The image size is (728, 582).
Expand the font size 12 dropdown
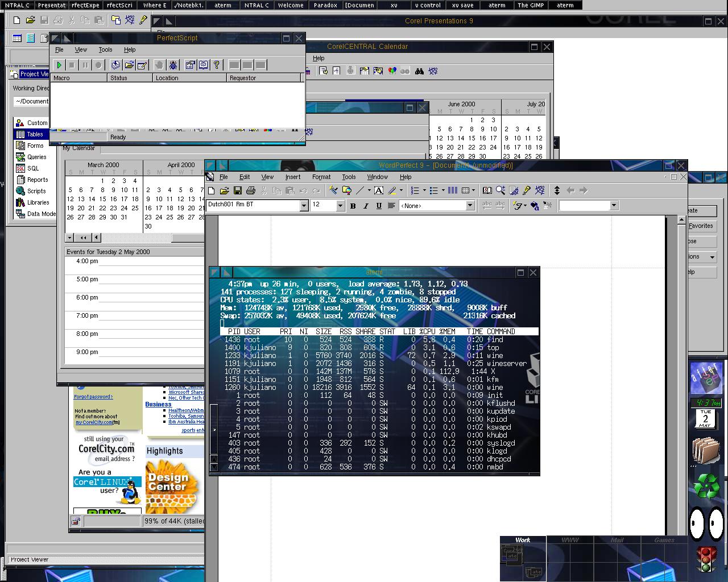point(340,206)
